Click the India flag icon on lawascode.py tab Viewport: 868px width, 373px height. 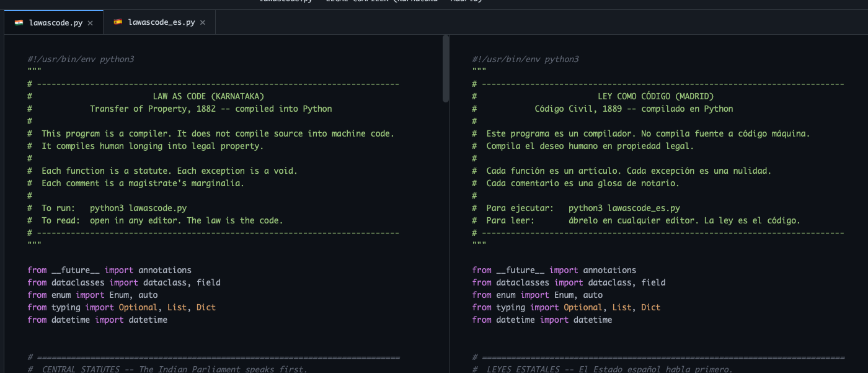point(19,22)
